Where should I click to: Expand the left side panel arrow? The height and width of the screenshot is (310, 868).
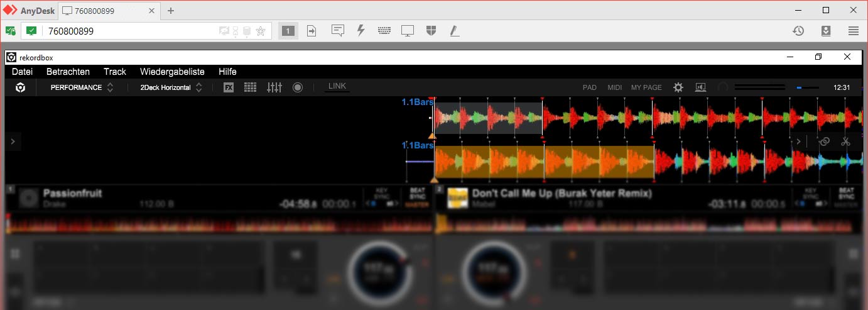13,142
